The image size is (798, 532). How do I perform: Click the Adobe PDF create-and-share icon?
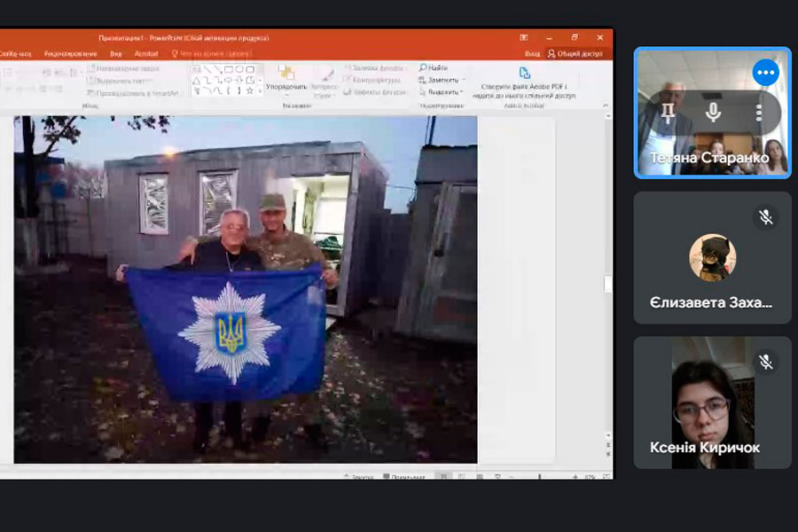tap(525, 73)
